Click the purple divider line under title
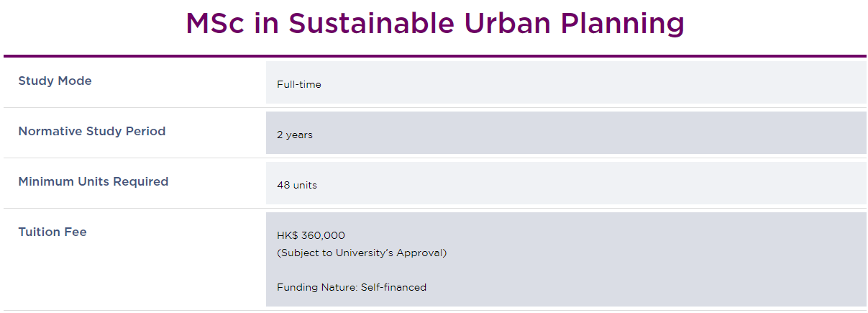 (434, 55)
